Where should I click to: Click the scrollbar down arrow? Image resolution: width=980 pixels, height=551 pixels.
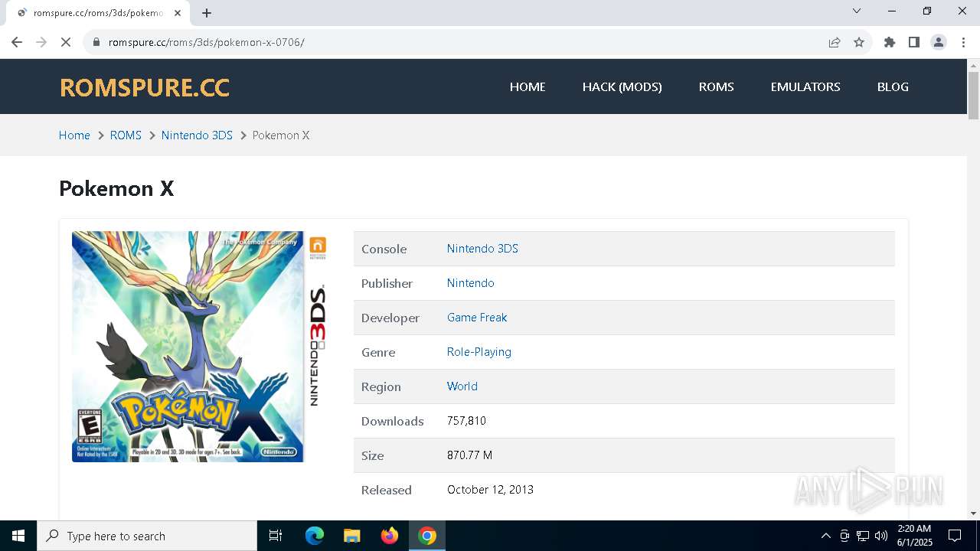point(973,514)
